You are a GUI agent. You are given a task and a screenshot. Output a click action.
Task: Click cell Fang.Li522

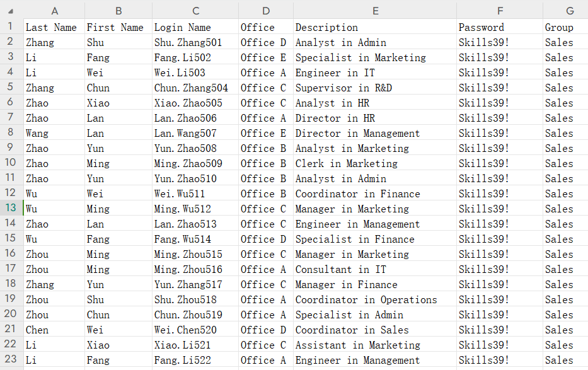(x=195, y=361)
